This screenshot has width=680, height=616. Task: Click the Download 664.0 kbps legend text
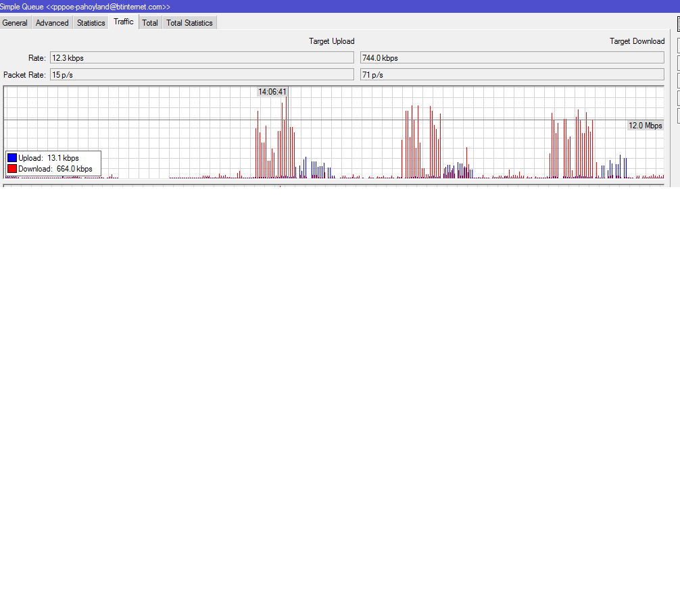pyautogui.click(x=55, y=169)
